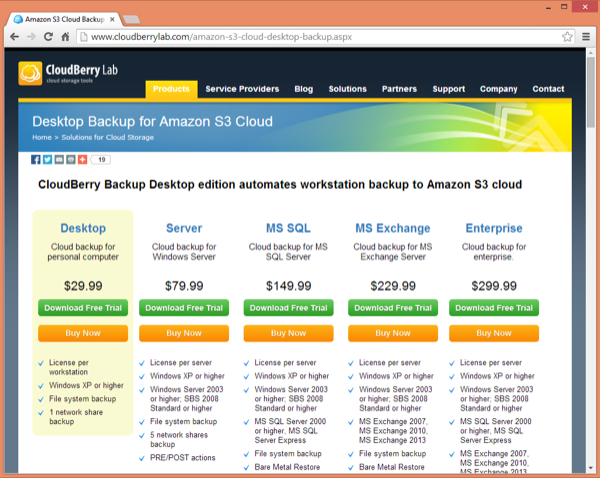This screenshot has height=478, width=600.
Task: Share the page on Facebook
Action: pos(36,160)
